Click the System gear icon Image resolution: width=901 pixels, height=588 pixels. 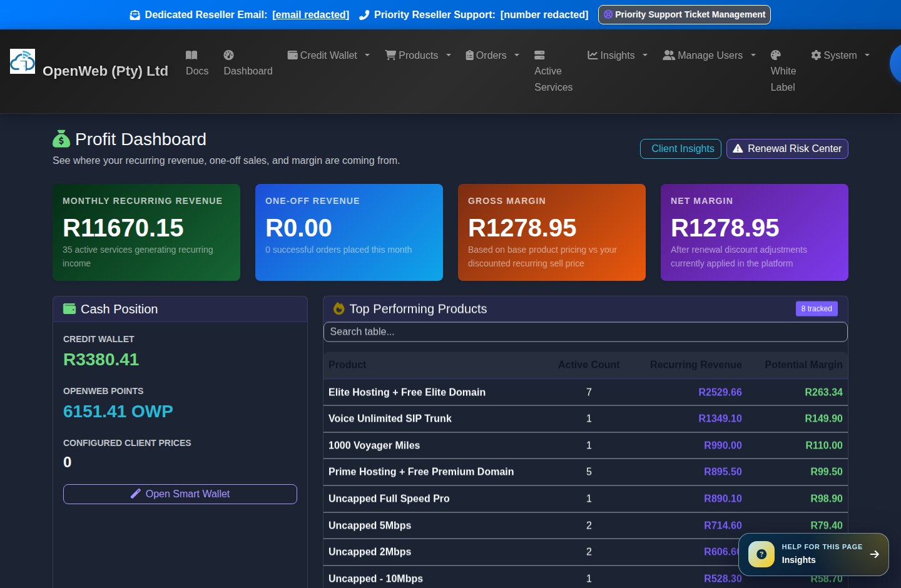(816, 55)
